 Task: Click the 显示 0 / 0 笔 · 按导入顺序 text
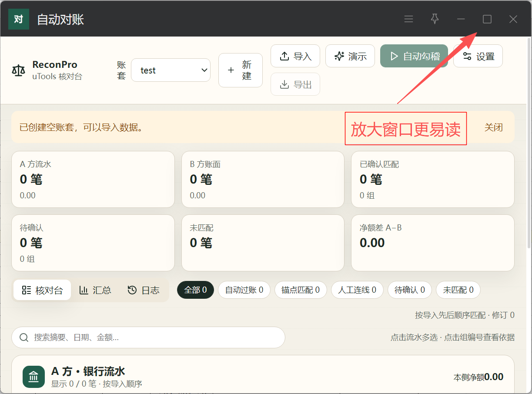click(x=97, y=384)
